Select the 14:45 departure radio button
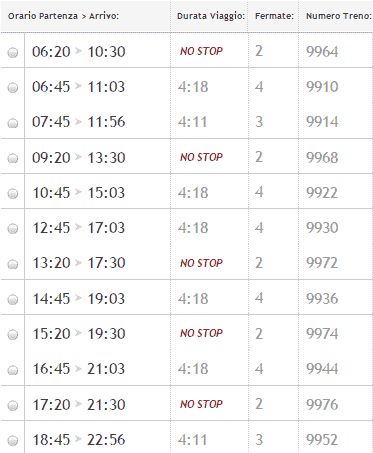Screen dimensions: 373x453 coord(13,299)
